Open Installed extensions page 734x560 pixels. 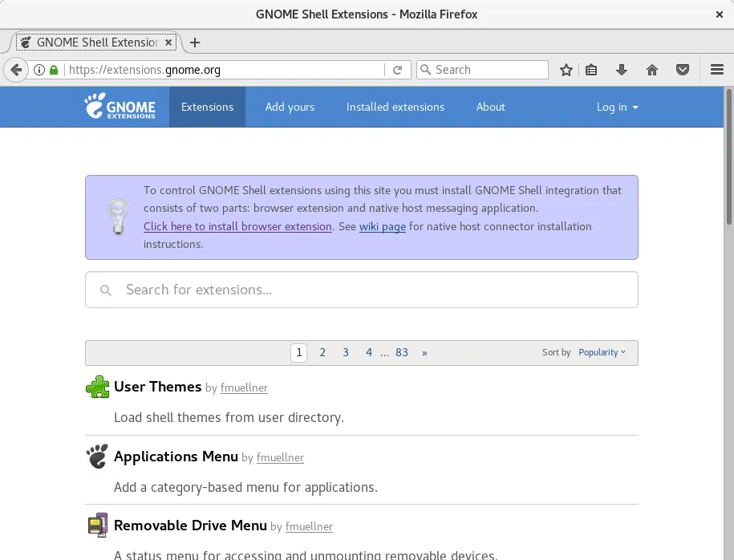(x=395, y=107)
